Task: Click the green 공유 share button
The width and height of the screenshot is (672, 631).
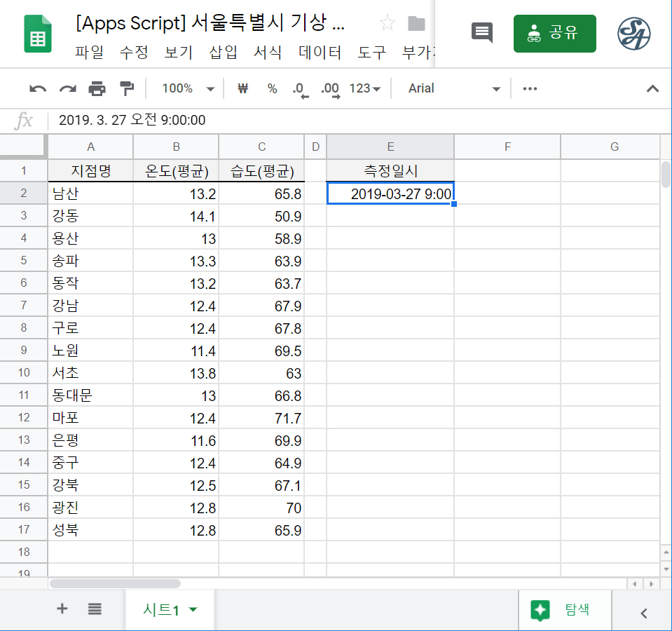Action: pos(554,34)
